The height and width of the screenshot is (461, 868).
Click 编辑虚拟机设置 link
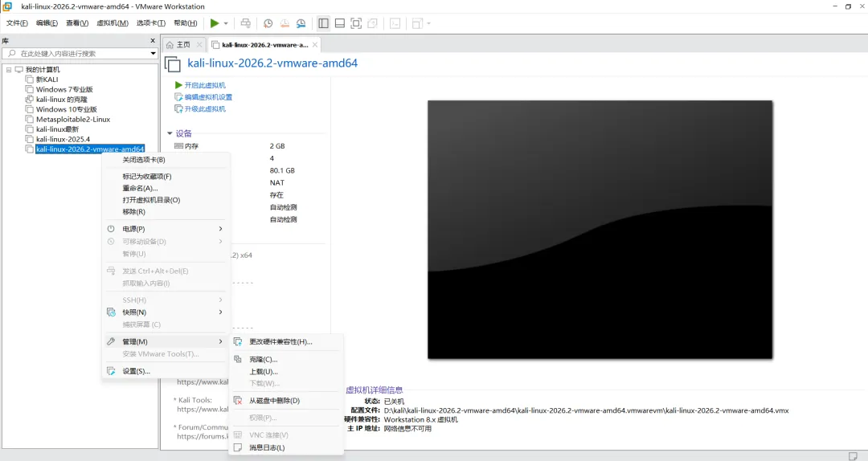(x=208, y=97)
